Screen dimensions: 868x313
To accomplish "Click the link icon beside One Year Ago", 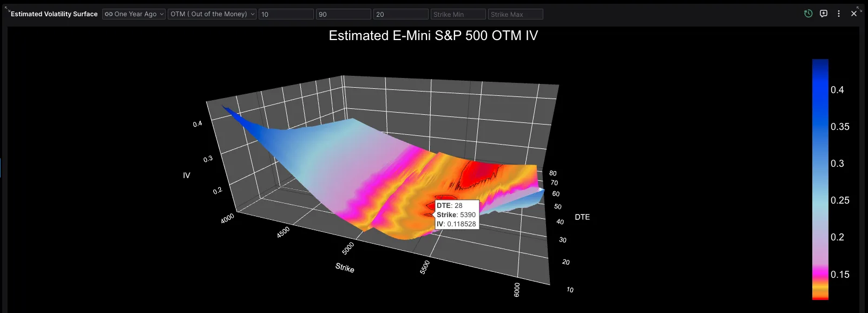I will coord(109,14).
